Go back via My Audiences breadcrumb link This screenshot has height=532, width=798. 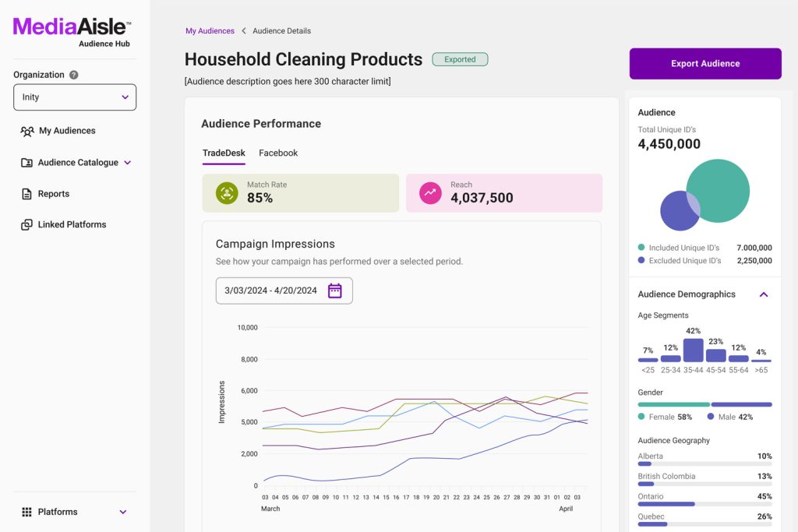click(x=210, y=31)
